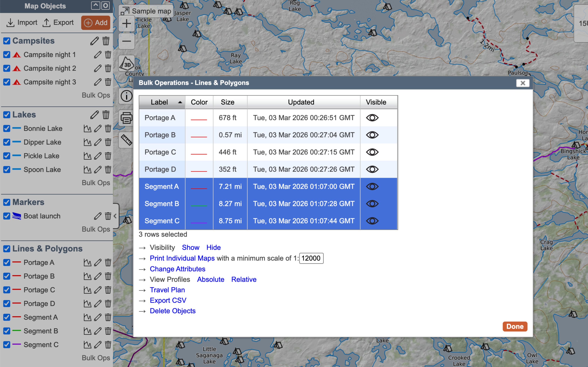Toggle Portage B eye visibility icon
588x367 pixels.
pyautogui.click(x=372, y=135)
